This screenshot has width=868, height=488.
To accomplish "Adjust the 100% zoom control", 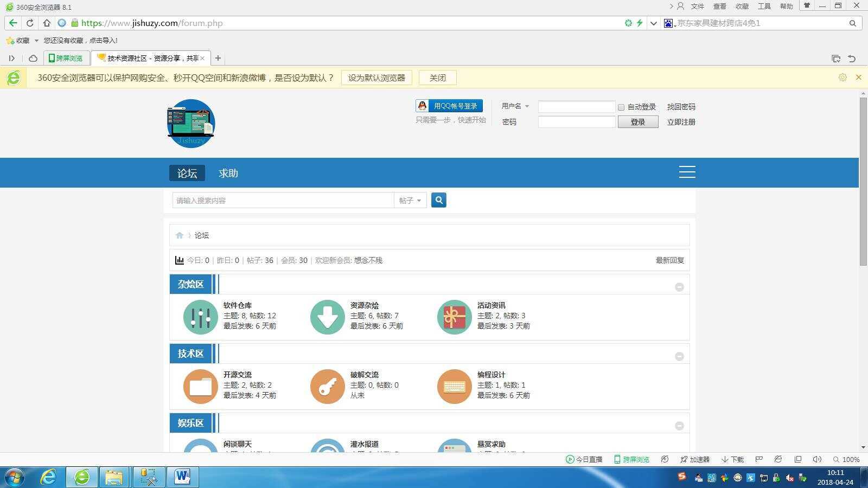I will tap(848, 459).
